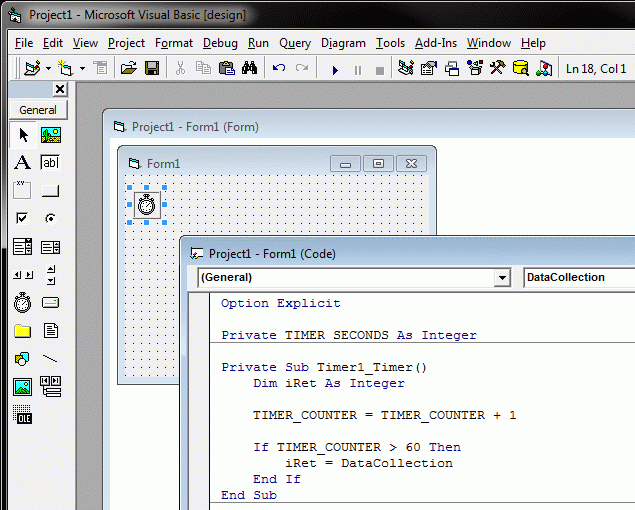The width and height of the screenshot is (635, 510).
Task: Select the Pointer tool in toolbox
Action: [x=23, y=135]
